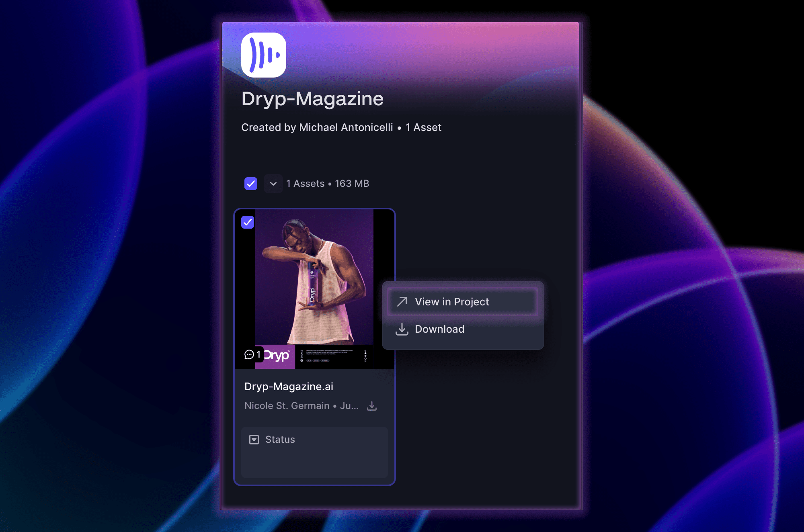This screenshot has width=804, height=532.
Task: Open the selection options chevron dropdown
Action: click(273, 184)
